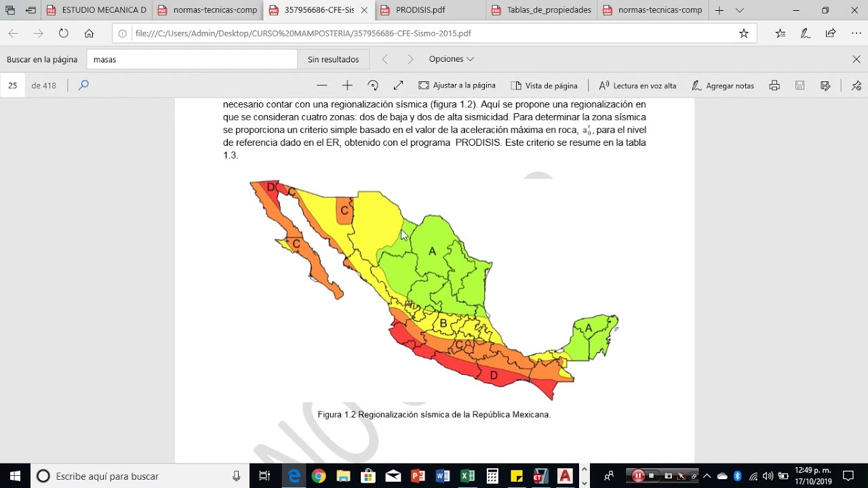The width and height of the screenshot is (868, 488).
Task: Switch to PowerPoint
Action: (418, 476)
